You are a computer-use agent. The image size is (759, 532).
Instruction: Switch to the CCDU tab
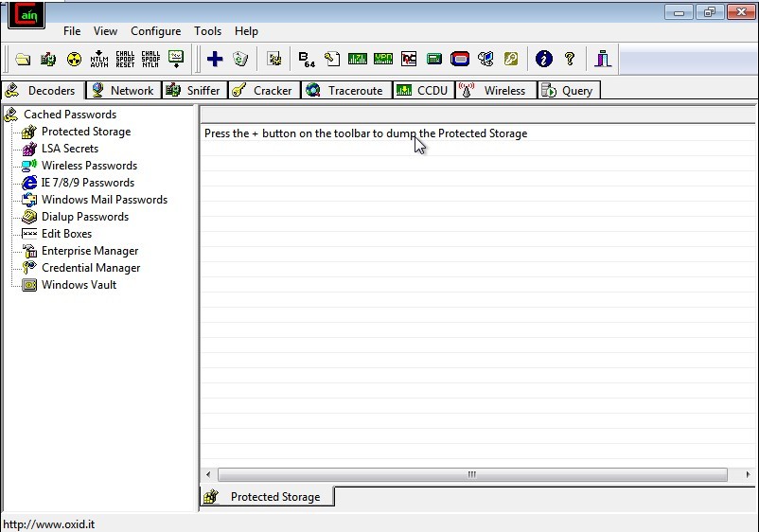pyautogui.click(x=424, y=91)
